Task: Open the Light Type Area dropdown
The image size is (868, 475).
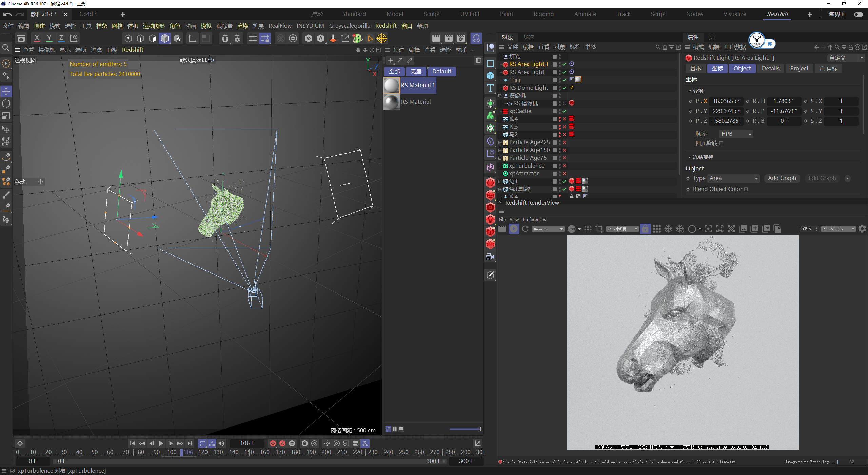Action: (734, 178)
